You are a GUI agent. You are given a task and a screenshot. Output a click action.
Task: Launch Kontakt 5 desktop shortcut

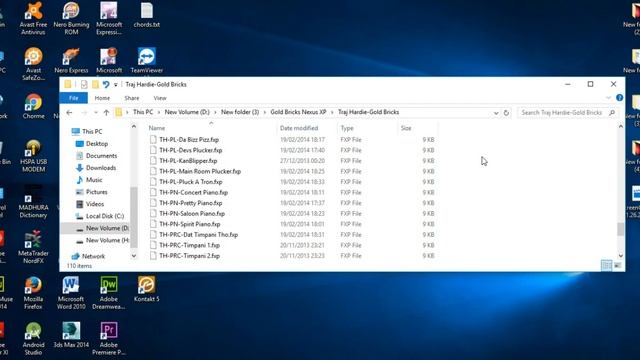tap(147, 289)
